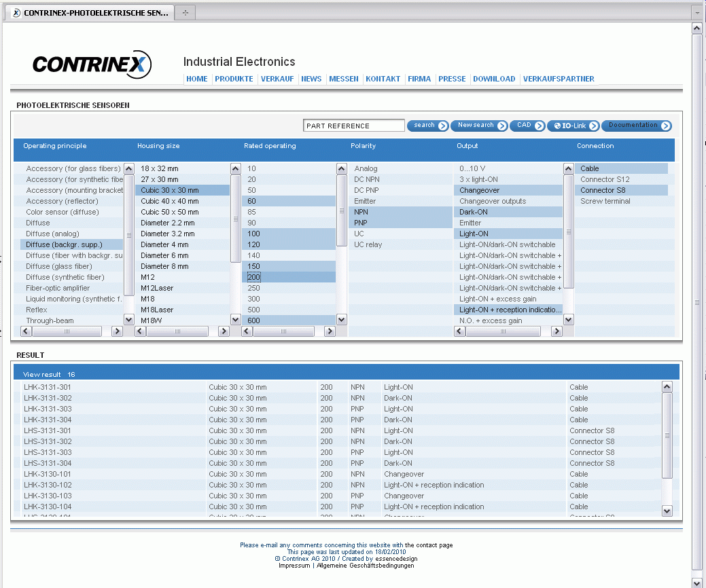The height and width of the screenshot is (588, 706).
Task: Select Cubic 40 x 40 mm housing
Action: 170,201
